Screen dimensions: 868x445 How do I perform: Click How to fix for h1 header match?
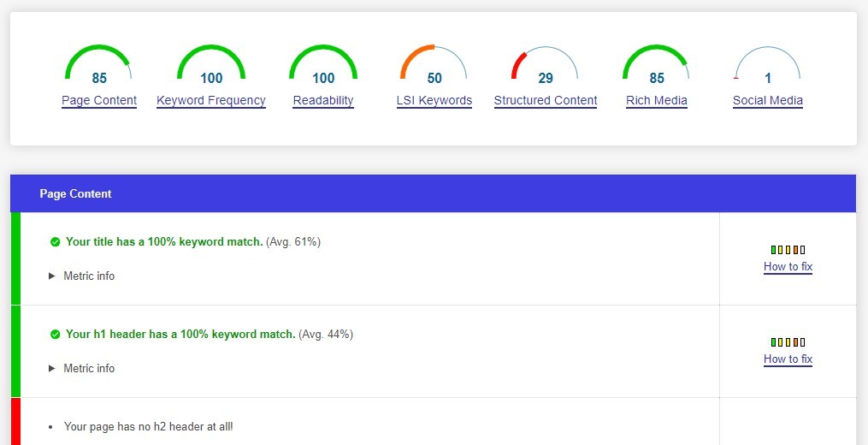click(788, 359)
